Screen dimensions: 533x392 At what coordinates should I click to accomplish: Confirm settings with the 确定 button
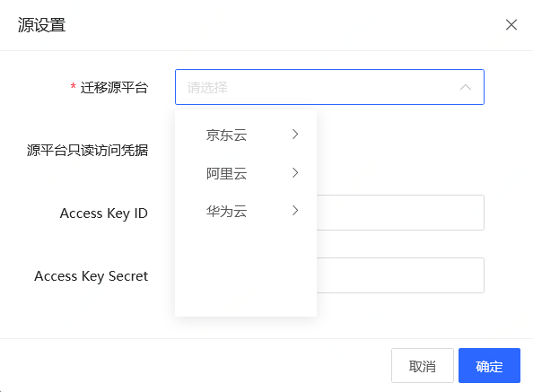(489, 365)
